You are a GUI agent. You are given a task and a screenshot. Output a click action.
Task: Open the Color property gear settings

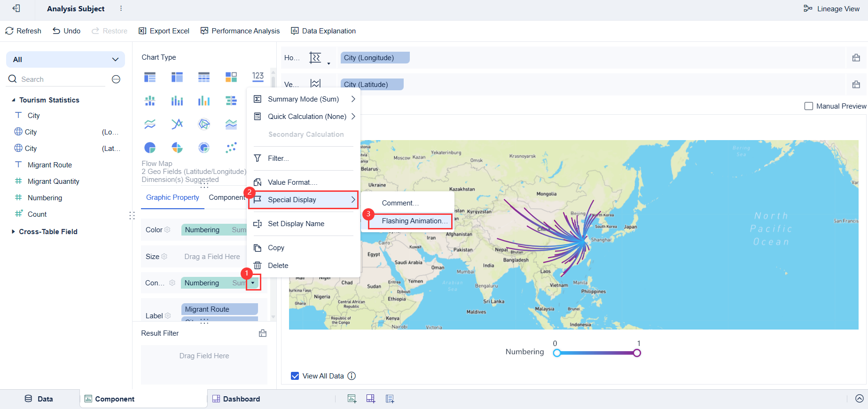click(167, 230)
